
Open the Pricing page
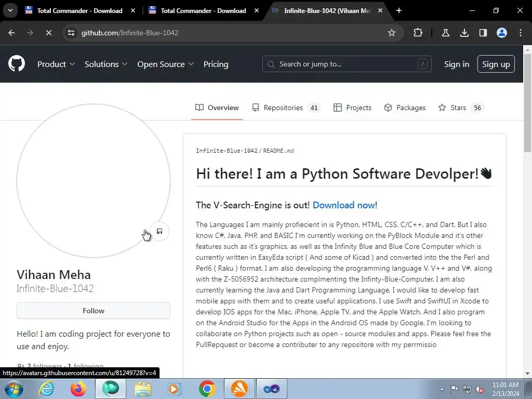pos(216,64)
